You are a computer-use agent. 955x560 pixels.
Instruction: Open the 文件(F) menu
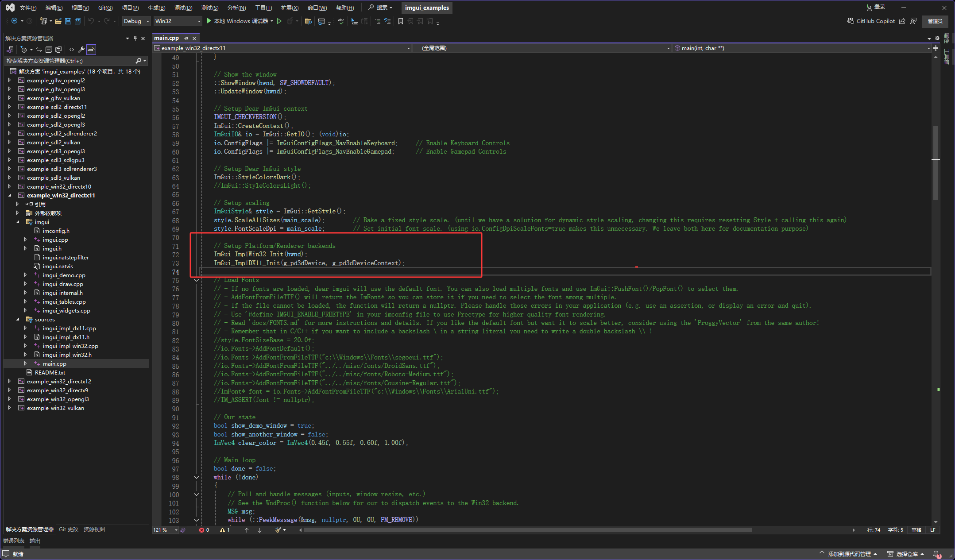coord(28,8)
